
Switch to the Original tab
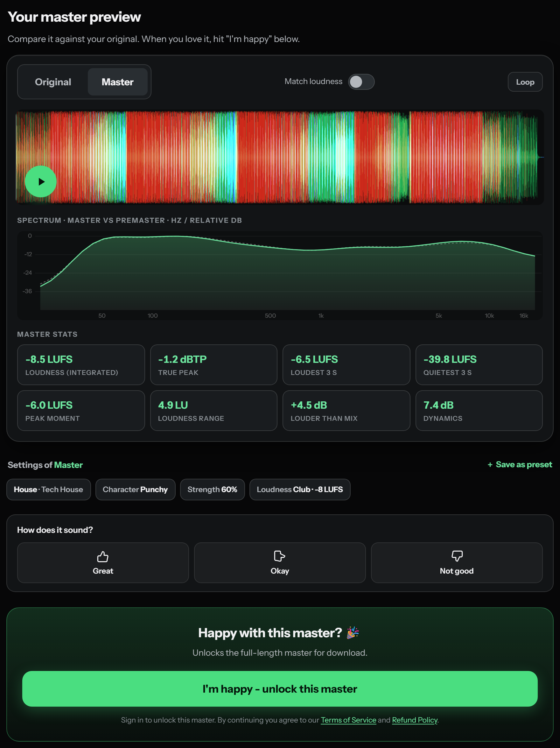tap(53, 82)
